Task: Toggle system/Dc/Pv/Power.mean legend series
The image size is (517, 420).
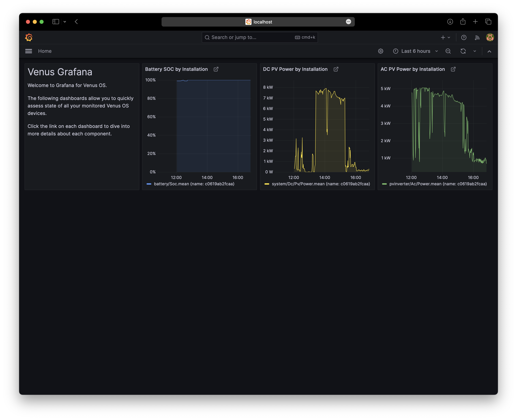Action: [321, 184]
